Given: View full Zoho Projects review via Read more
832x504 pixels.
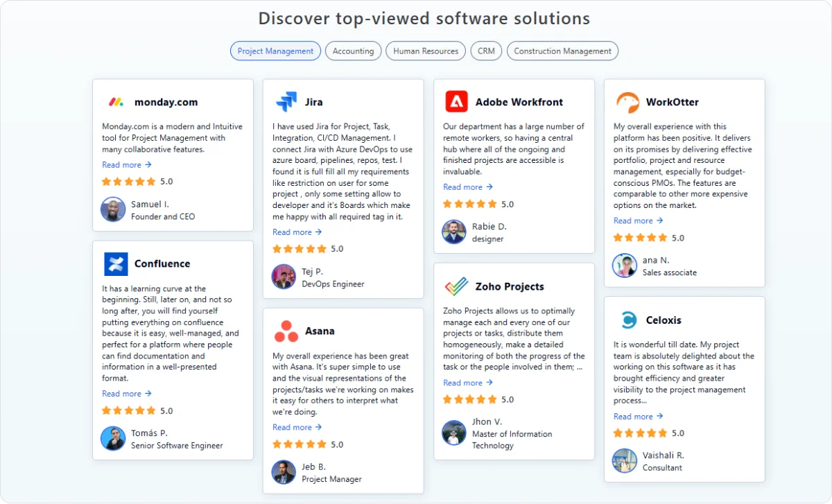Looking at the screenshot, I should pos(468,383).
